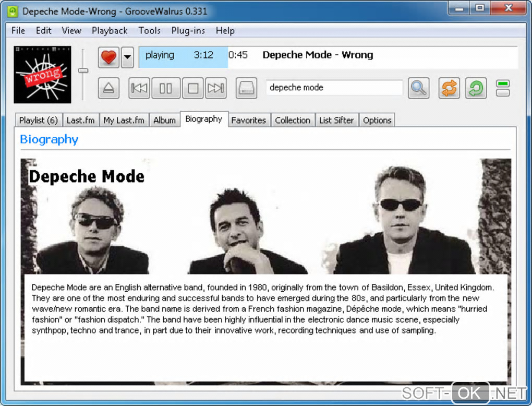
Task: Click the drive icon button
Action: pos(246,88)
